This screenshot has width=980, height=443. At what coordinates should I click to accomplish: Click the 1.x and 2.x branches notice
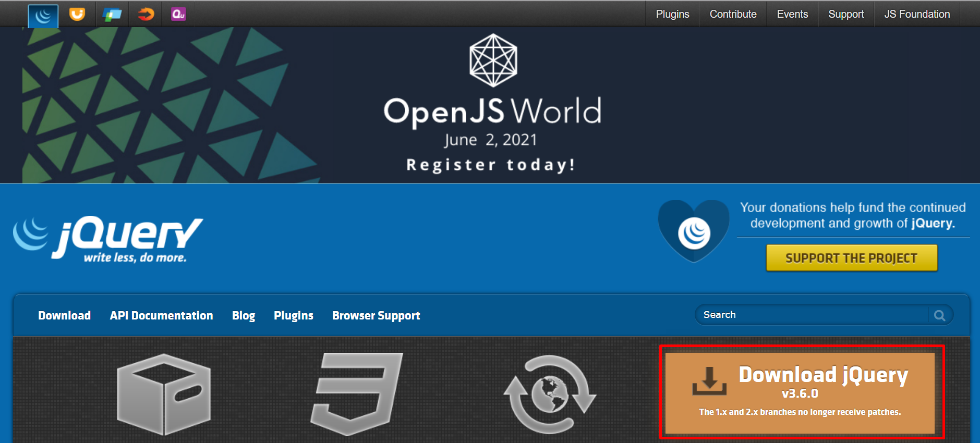click(800, 412)
